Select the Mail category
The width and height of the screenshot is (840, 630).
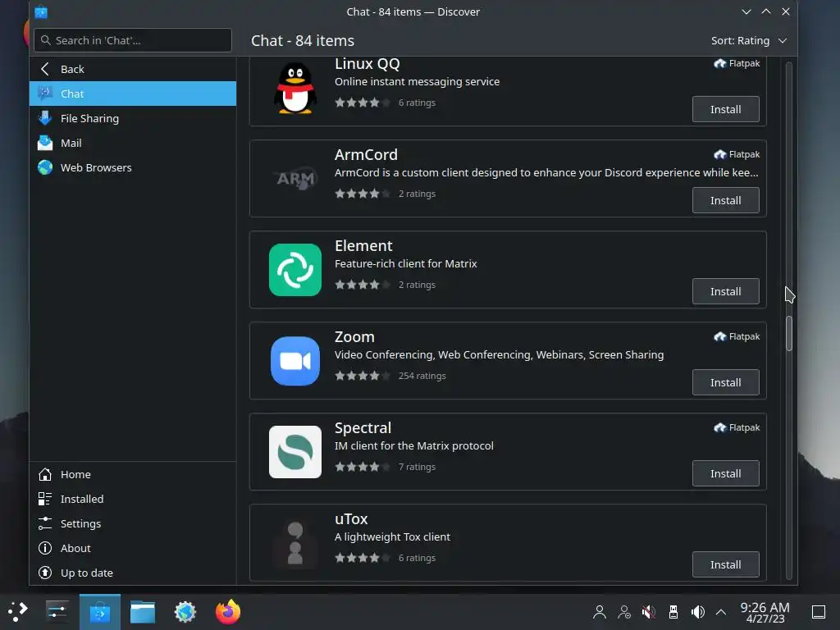[x=133, y=143]
